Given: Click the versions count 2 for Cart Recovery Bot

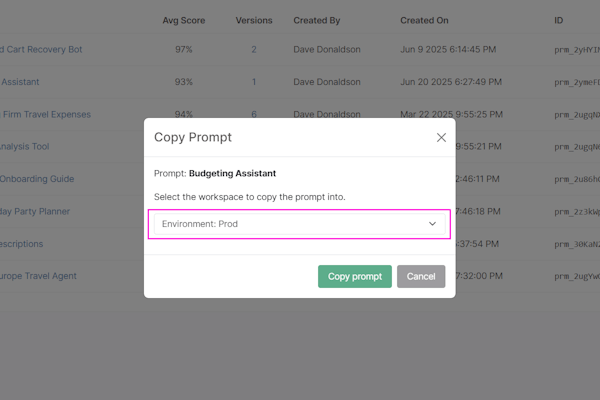Looking at the screenshot, I should pos(254,49).
